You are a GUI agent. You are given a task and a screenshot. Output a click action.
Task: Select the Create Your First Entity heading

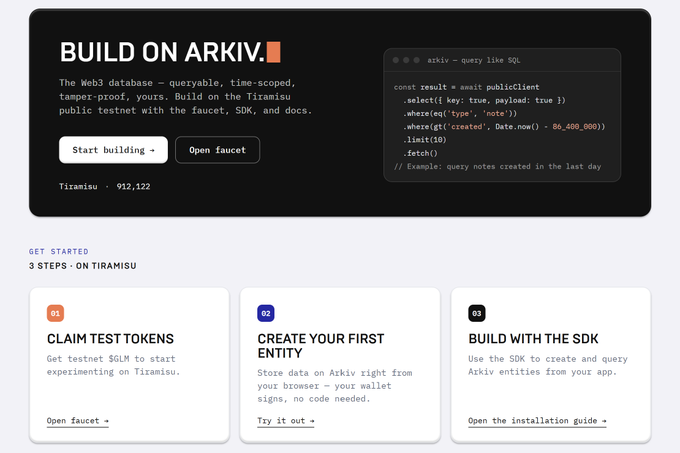pyautogui.click(x=321, y=346)
